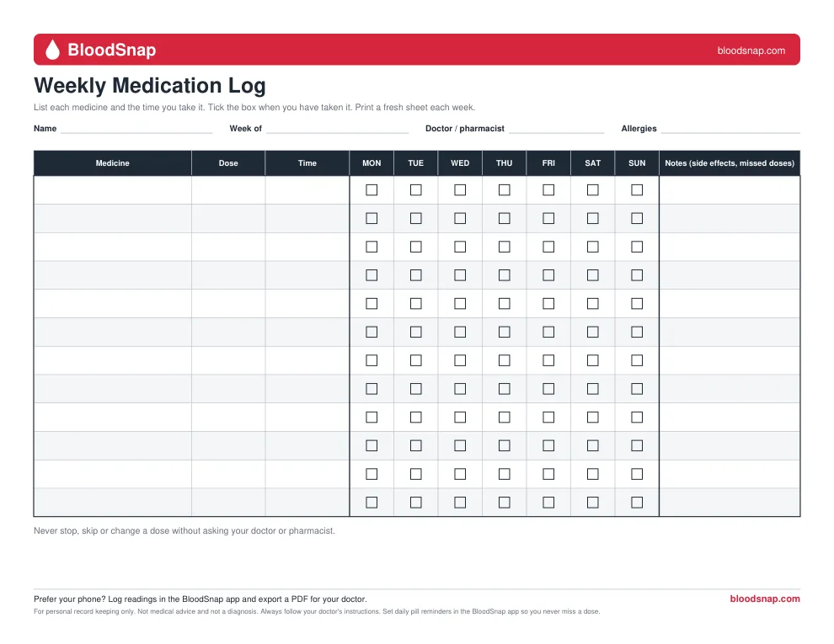This screenshot has width=834, height=644.
Task: Click the first row Medicine cell
Action: tap(113, 189)
